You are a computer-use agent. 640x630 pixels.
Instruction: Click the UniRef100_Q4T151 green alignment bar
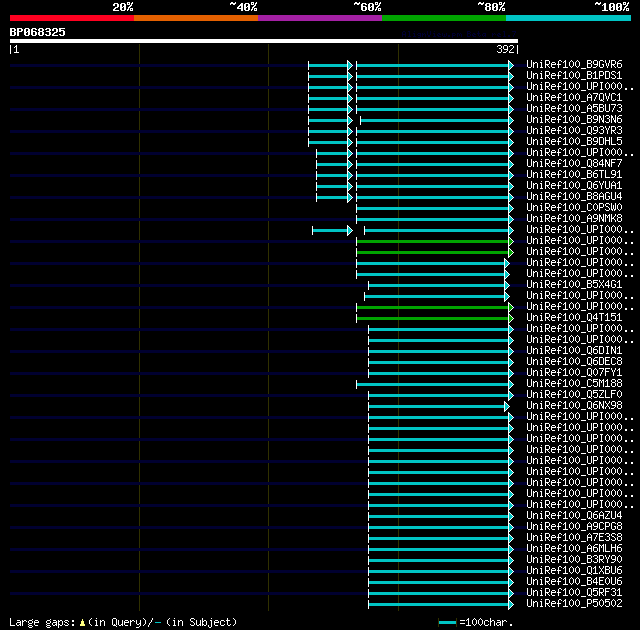433,318
